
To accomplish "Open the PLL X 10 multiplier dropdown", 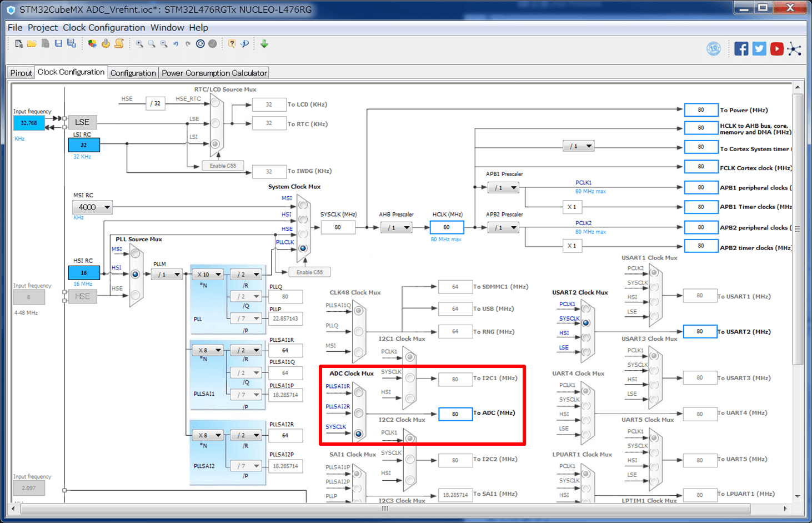I will [x=208, y=275].
